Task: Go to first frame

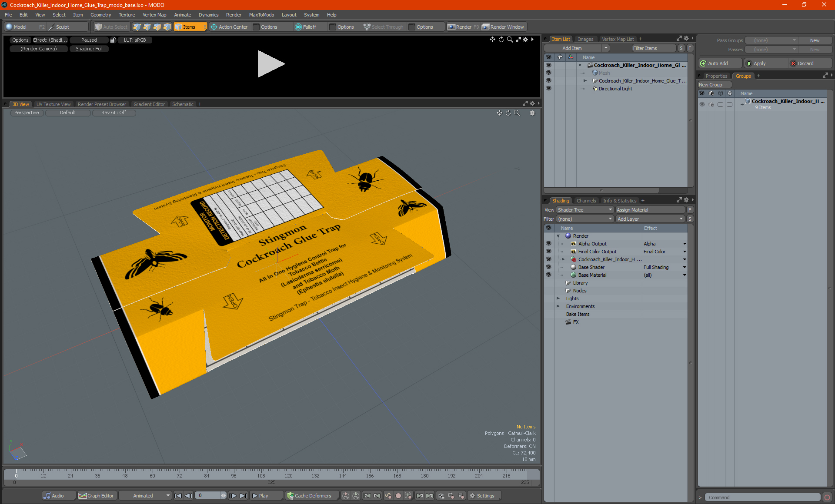Action: coord(178,496)
